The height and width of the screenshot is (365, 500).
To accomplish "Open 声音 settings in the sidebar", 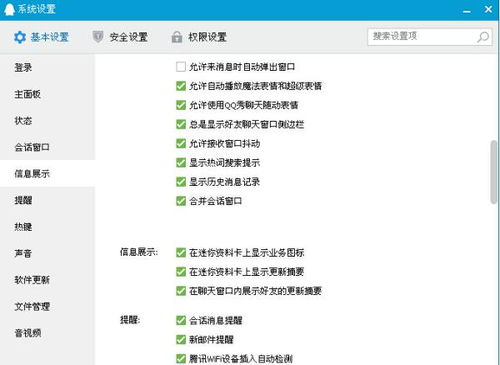I will 47,253.
